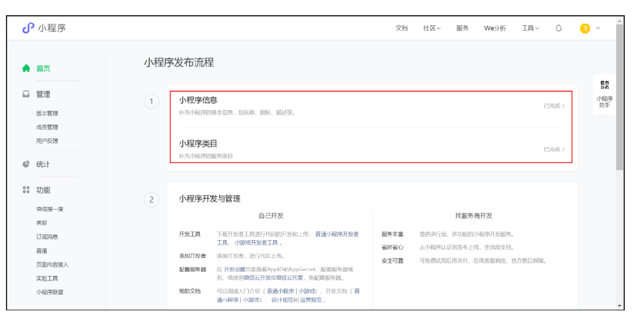Click the 帮助文档 label
The height and width of the screenshot is (313, 644).
point(189,291)
